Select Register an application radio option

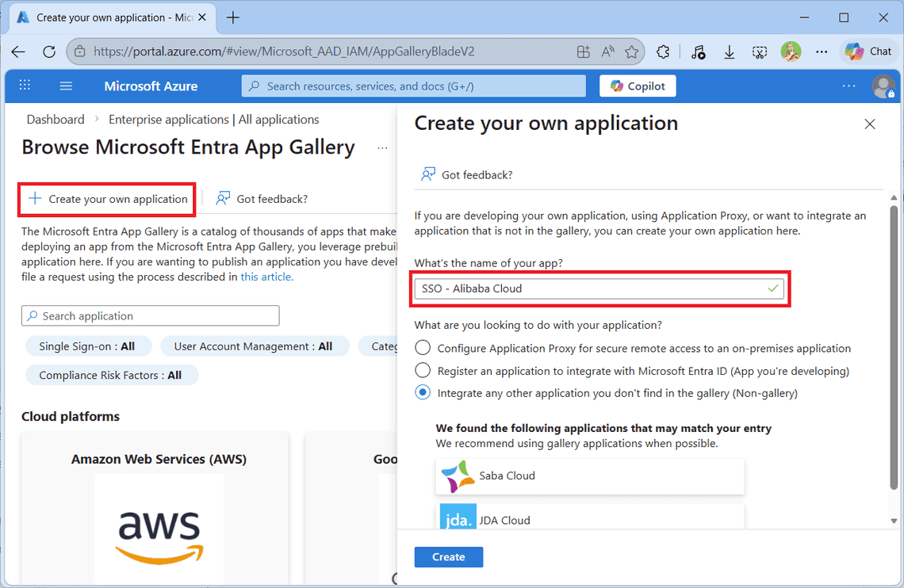(423, 371)
